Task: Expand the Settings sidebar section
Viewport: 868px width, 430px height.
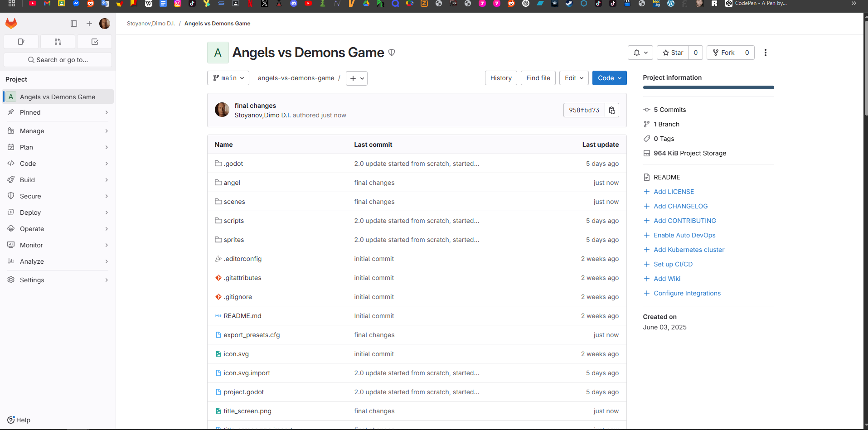Action: [58, 280]
